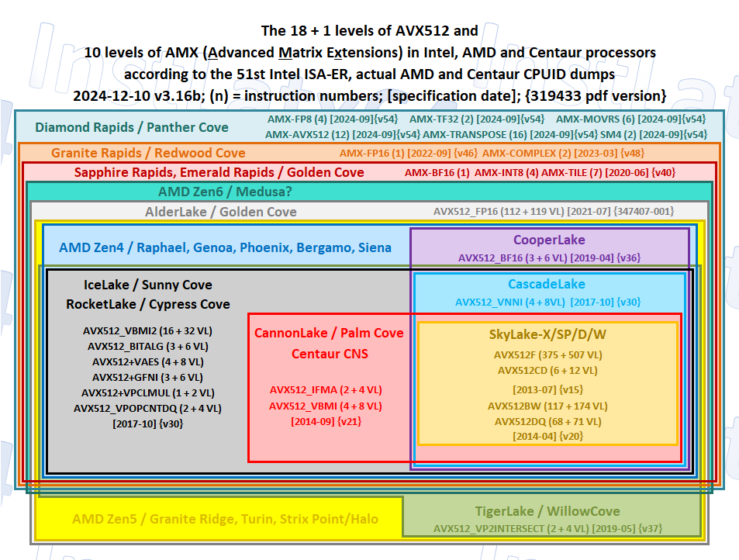Image resolution: width=739 pixels, height=560 pixels.
Task: Select the AlderLake / Golden Cove label
Action: (x=220, y=211)
